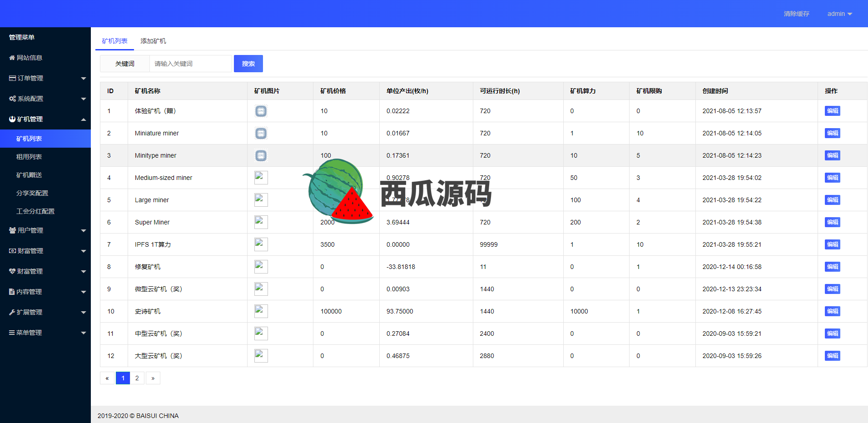Expand the 用户管理 submenu arrow
868x423 pixels.
click(84, 231)
